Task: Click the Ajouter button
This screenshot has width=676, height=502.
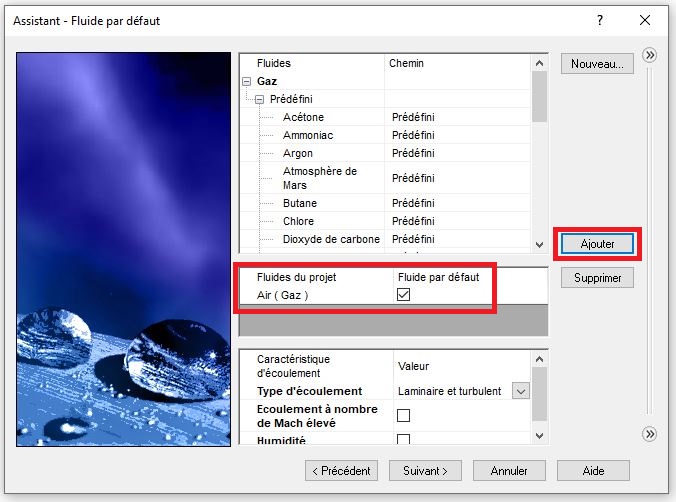Action: (x=597, y=244)
